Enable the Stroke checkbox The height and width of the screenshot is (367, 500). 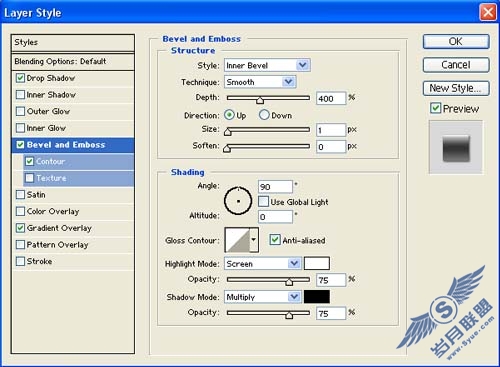tap(20, 261)
